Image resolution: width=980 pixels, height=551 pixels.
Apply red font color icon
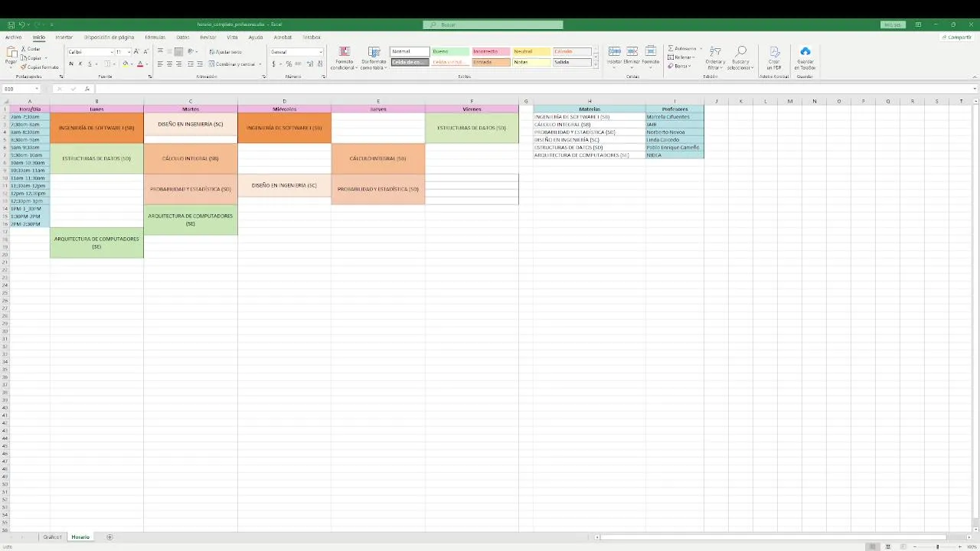(139, 64)
